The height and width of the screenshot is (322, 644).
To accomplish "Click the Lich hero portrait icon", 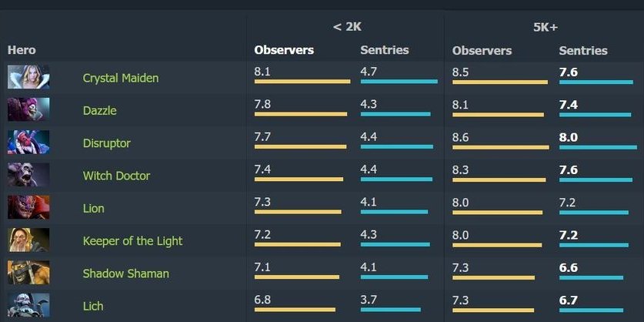I will (28, 304).
